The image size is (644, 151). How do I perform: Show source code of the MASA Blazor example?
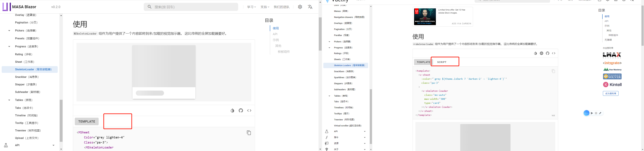249,110
